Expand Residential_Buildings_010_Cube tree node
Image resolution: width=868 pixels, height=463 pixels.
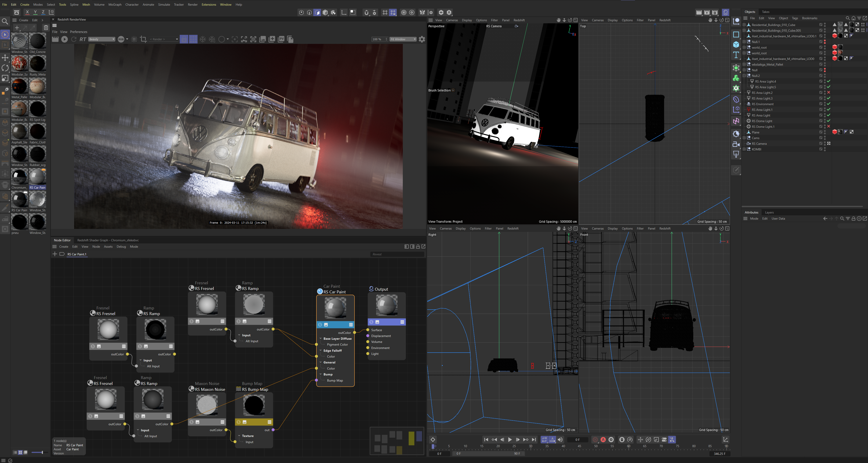click(x=744, y=25)
